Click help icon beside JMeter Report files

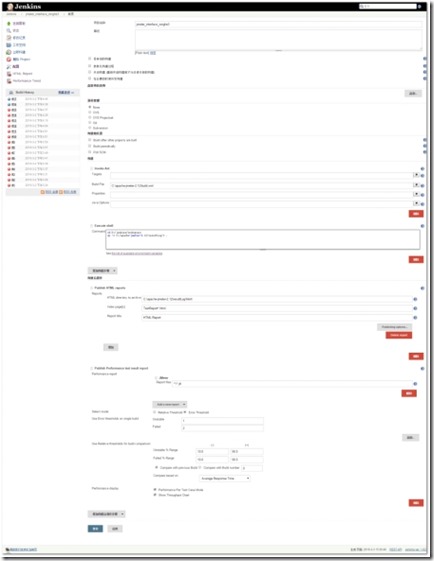click(x=415, y=384)
